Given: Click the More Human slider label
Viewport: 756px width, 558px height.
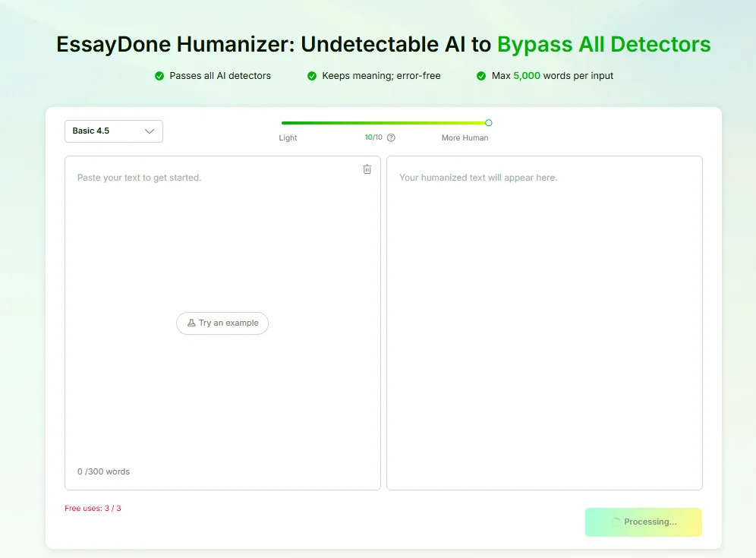Looking at the screenshot, I should [465, 137].
